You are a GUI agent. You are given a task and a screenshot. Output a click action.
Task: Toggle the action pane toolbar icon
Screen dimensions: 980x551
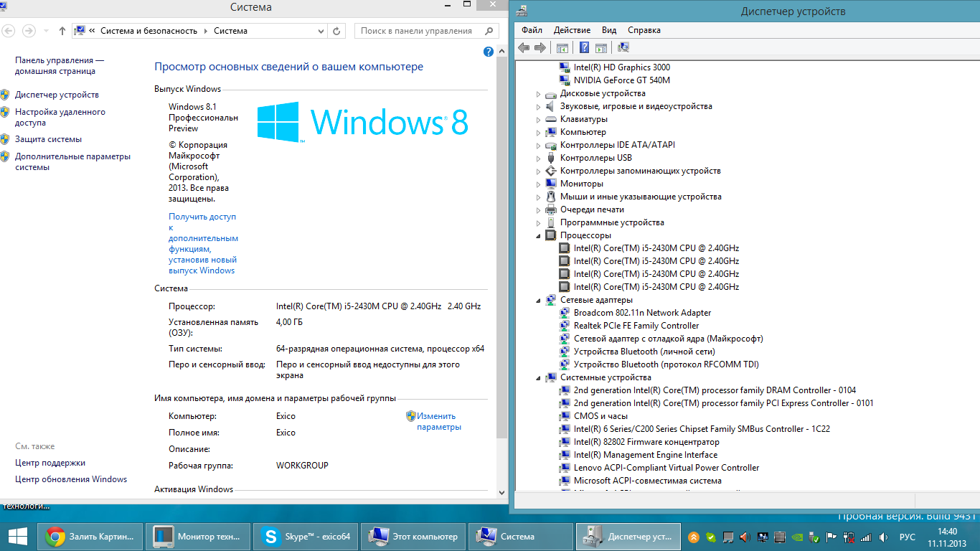point(600,48)
